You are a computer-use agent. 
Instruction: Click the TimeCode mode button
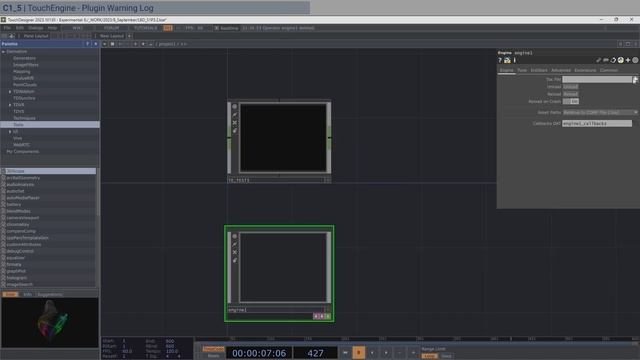coord(213,349)
